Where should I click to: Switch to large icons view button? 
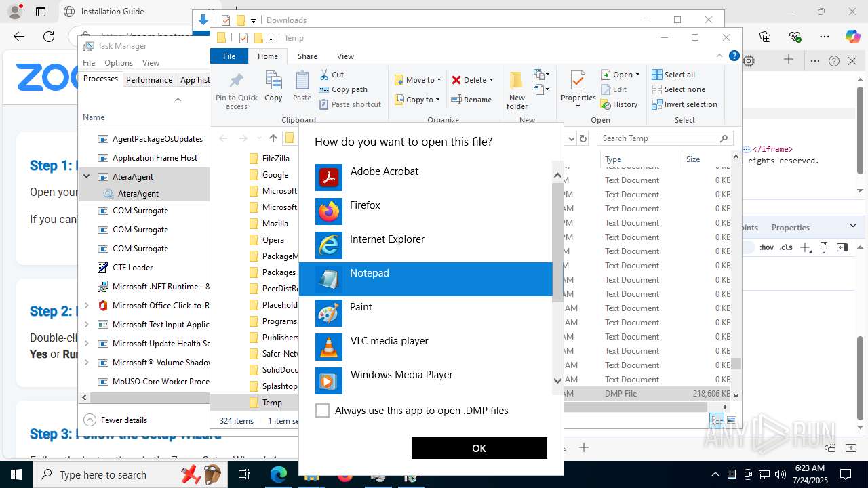coord(732,421)
